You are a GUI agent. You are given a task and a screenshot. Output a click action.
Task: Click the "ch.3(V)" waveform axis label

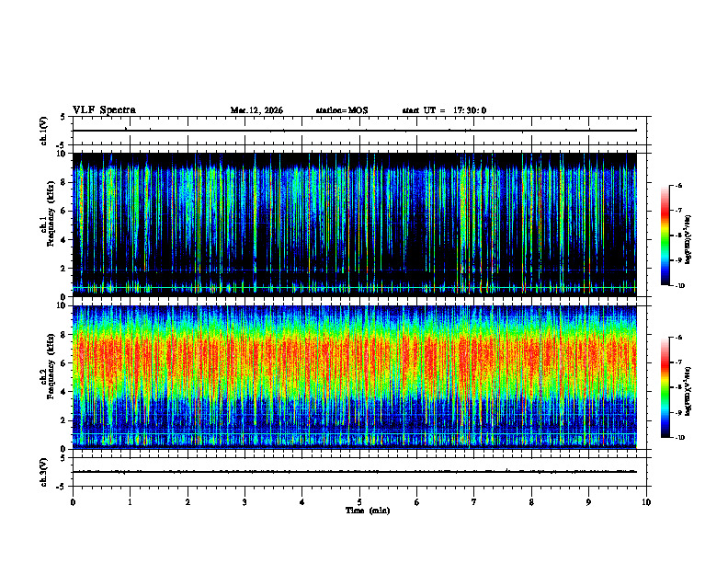coord(44,472)
